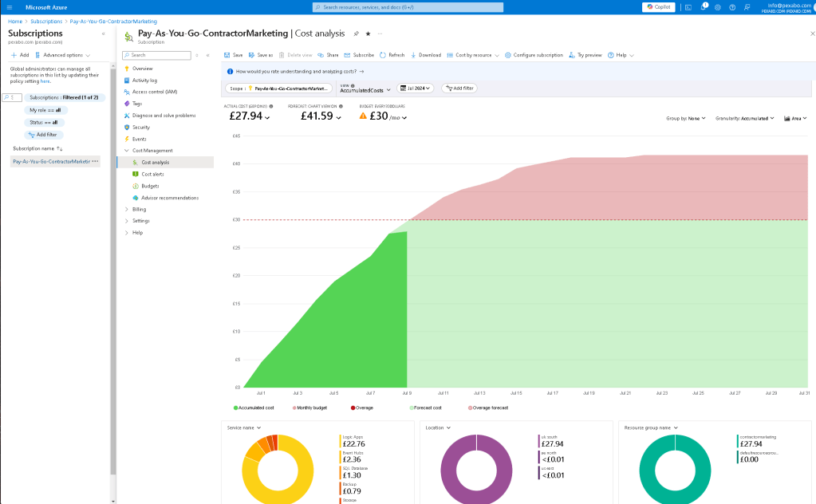Collapse the resource menu sidebar

point(207,55)
